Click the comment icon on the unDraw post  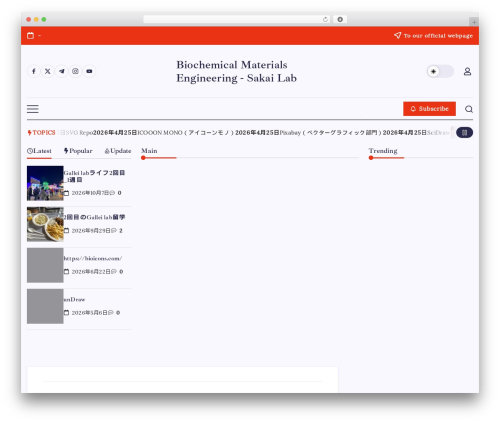point(111,313)
